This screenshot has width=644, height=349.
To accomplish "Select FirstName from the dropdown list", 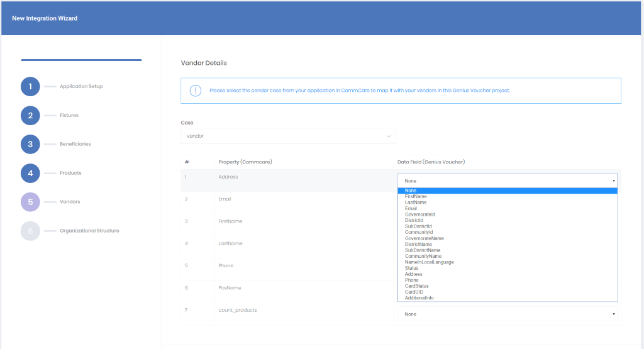I will coord(416,197).
